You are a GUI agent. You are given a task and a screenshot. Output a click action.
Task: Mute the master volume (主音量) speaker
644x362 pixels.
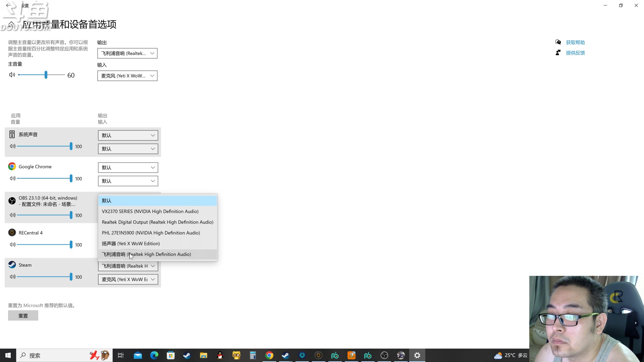[12, 75]
